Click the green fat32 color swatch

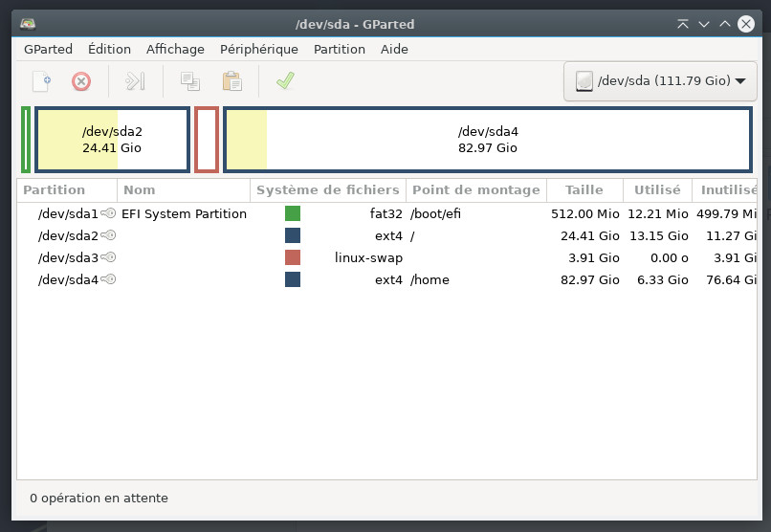point(293,213)
